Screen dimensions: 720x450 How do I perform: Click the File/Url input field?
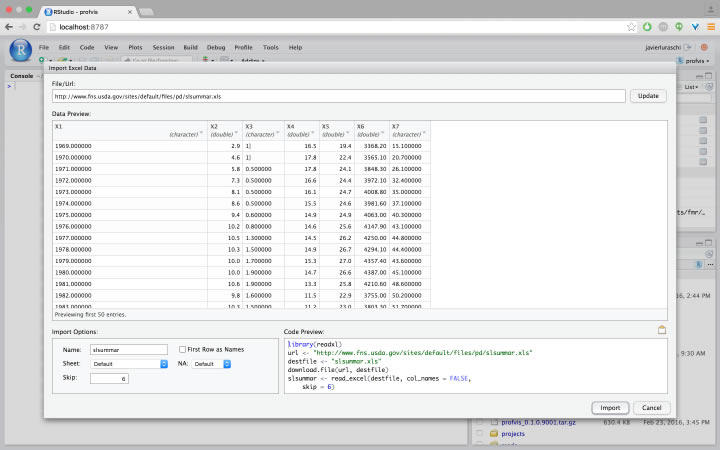click(338, 96)
